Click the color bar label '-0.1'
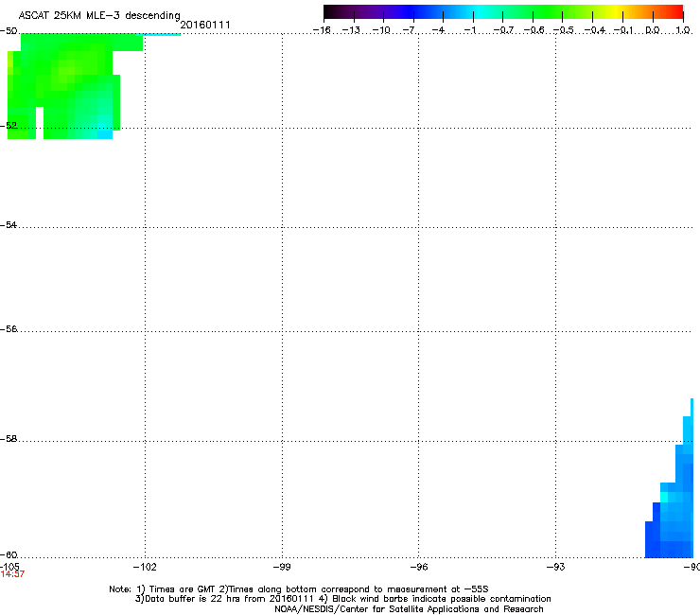 (x=623, y=30)
